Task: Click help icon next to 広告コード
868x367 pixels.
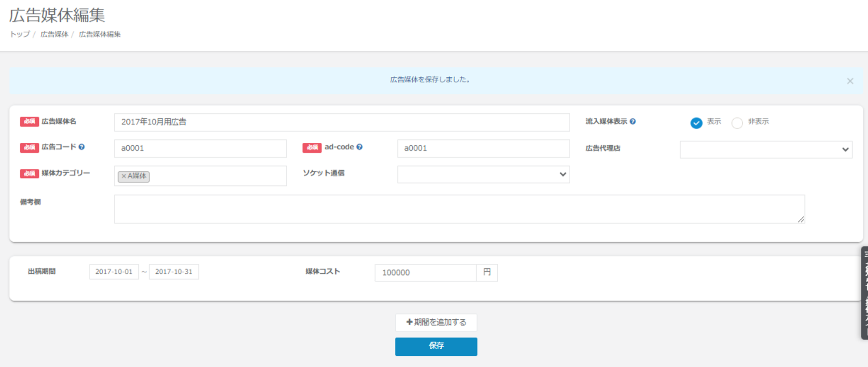Action: coord(82,147)
